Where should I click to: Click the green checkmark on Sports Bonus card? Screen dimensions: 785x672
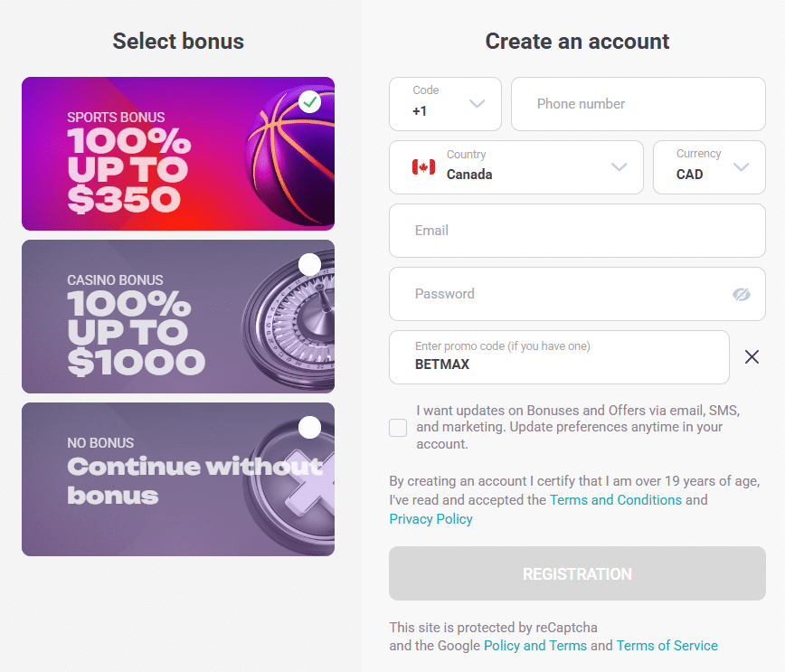(x=309, y=101)
